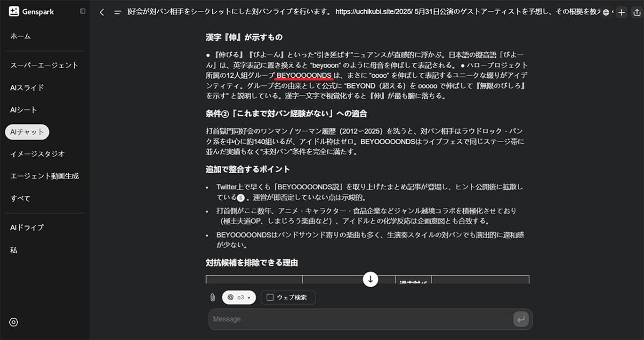This screenshot has width=644, height=340.
Task: Click heading 条件②「これまで対バン経験がない」への適合
Action: 286,114
